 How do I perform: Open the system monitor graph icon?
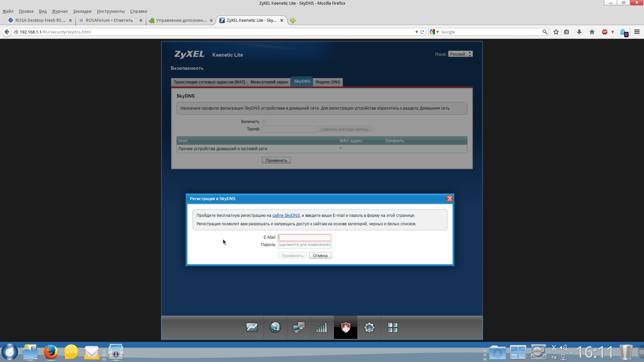point(252,327)
